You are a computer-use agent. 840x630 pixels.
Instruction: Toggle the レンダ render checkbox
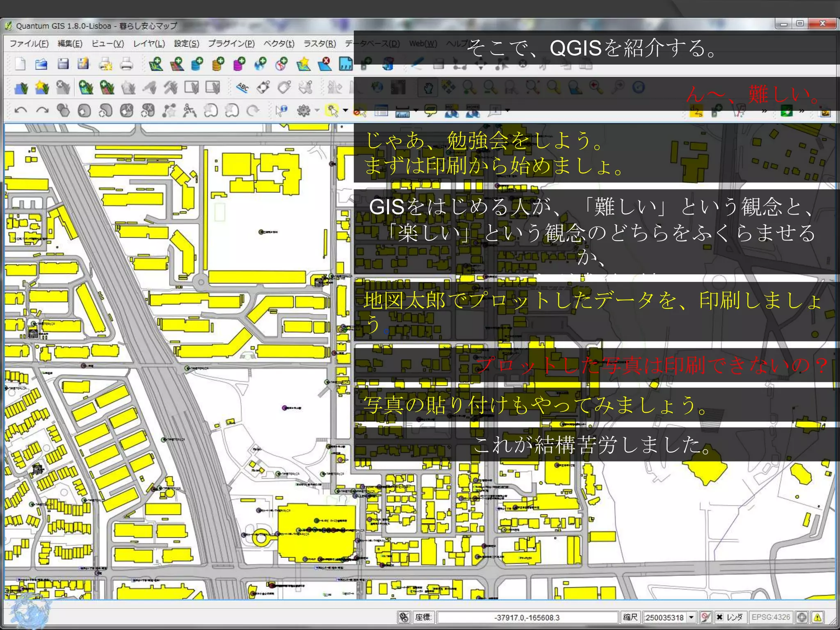(x=720, y=617)
